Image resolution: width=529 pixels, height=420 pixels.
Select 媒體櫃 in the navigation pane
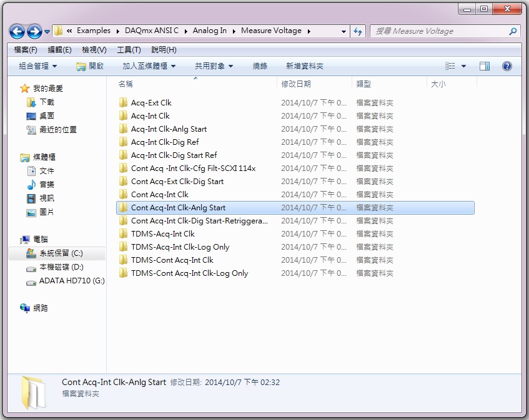[44, 157]
